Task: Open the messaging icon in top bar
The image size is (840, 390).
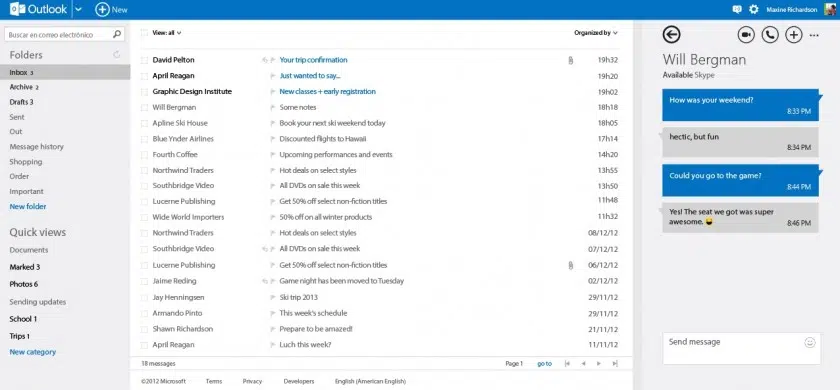Action: (737, 9)
